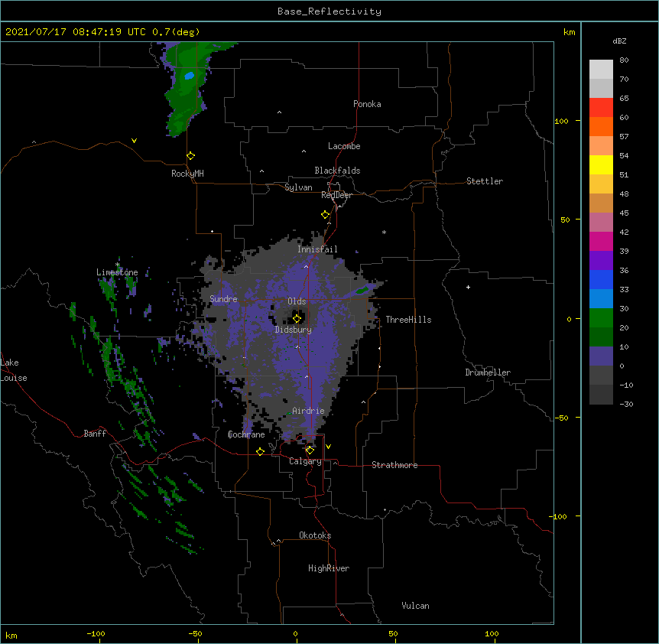Pick the lightest gray 70-80 dBZ swatch
Viewport: 659px width, 644px height.
coord(601,70)
